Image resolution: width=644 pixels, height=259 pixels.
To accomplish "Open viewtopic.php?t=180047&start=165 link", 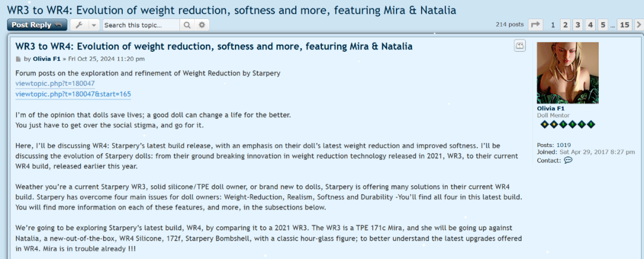I will (x=73, y=94).
